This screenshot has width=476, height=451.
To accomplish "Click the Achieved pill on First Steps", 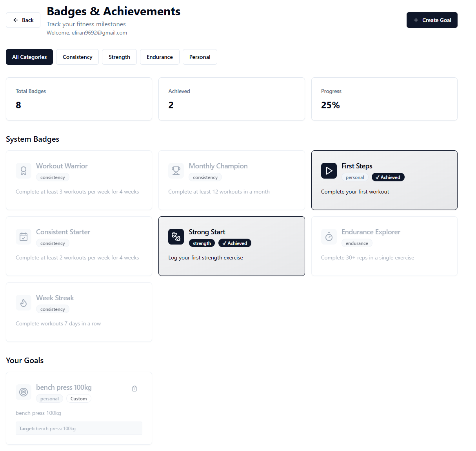I will [x=388, y=177].
